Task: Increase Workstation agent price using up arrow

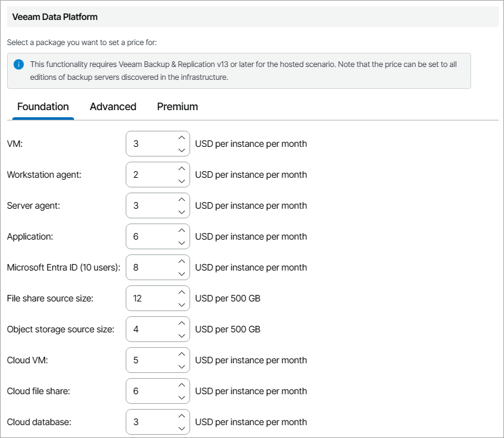Action: pyautogui.click(x=181, y=168)
